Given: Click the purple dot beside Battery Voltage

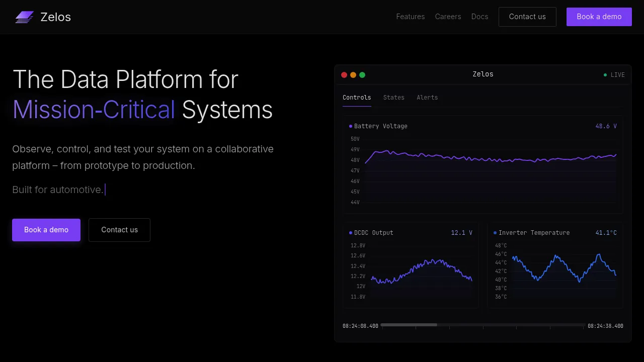Looking at the screenshot, I should point(351,126).
